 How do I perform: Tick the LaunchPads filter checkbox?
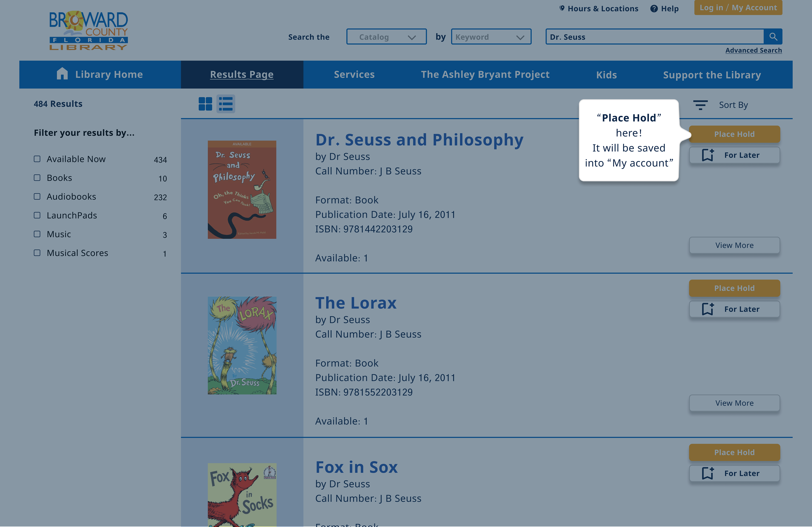click(37, 215)
